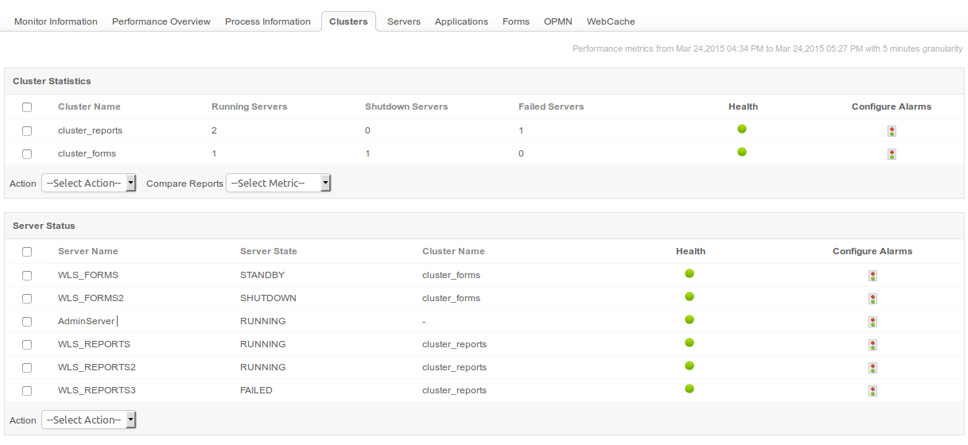Click health indicator for WLS_REPORTS2
Screen dimensions: 968x445
(689, 366)
